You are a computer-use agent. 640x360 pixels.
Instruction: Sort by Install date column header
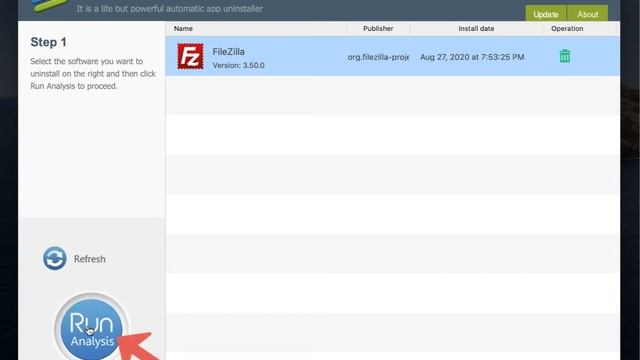(x=476, y=29)
